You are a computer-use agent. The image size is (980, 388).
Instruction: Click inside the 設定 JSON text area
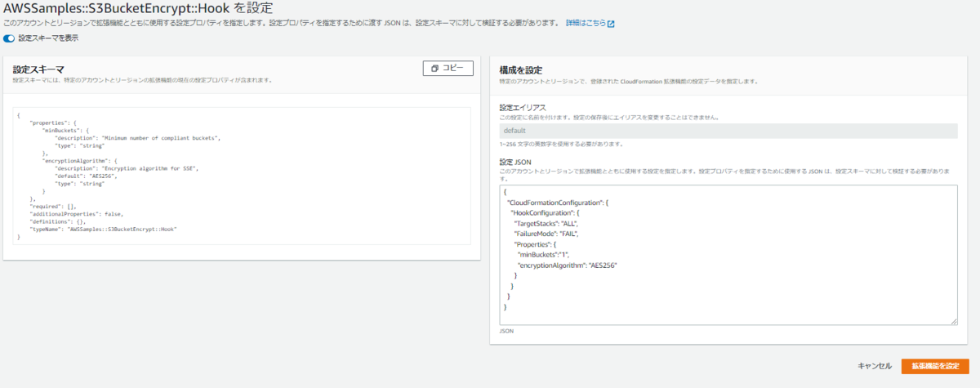point(728,254)
